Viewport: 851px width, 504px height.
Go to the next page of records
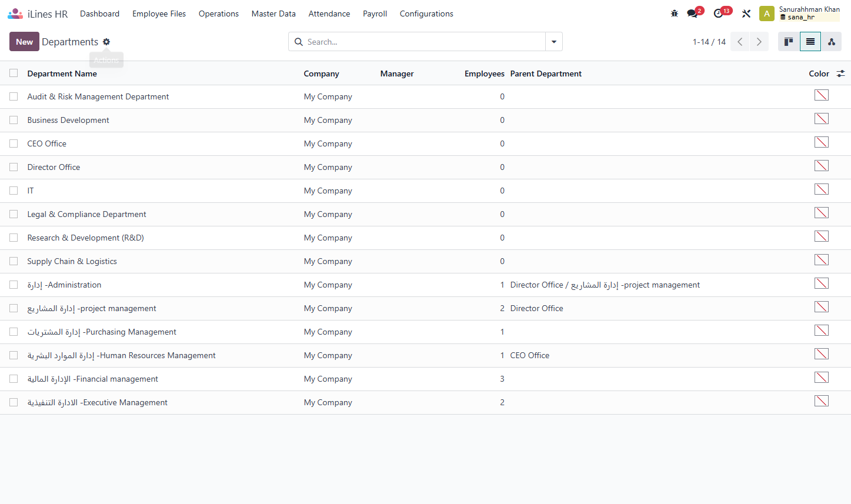pos(759,42)
